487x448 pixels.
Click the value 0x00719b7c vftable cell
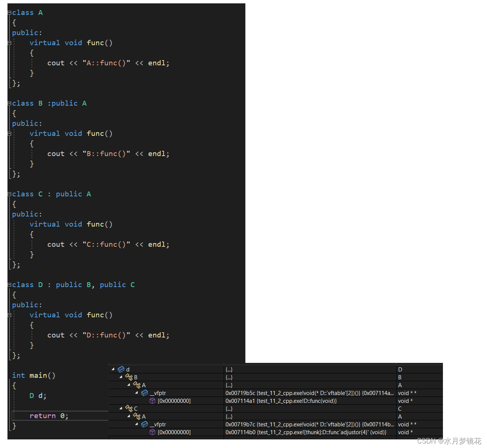coord(310,424)
